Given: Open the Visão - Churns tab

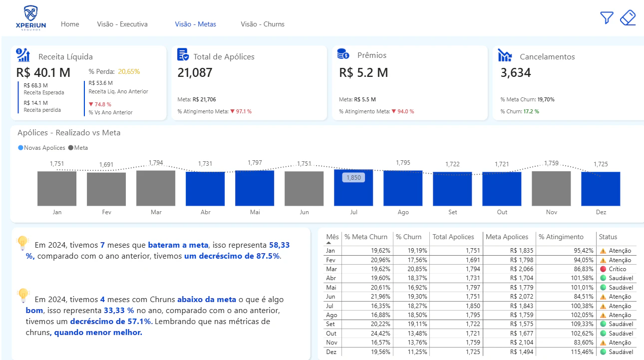Looking at the screenshot, I should pos(263,24).
